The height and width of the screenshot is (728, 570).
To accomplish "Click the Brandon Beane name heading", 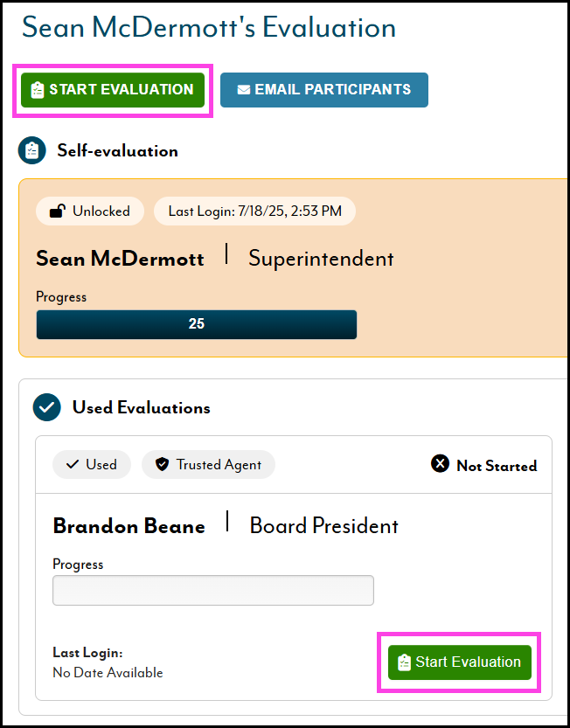I will 129,526.
